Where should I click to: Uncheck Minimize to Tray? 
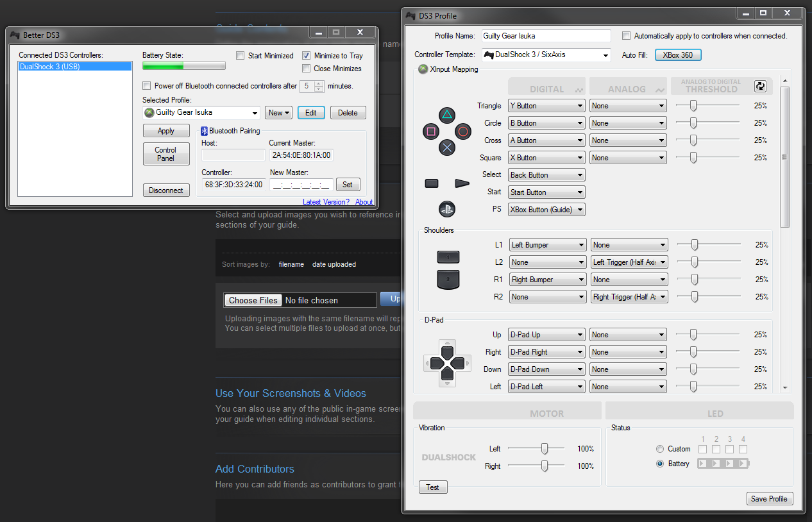(x=306, y=56)
